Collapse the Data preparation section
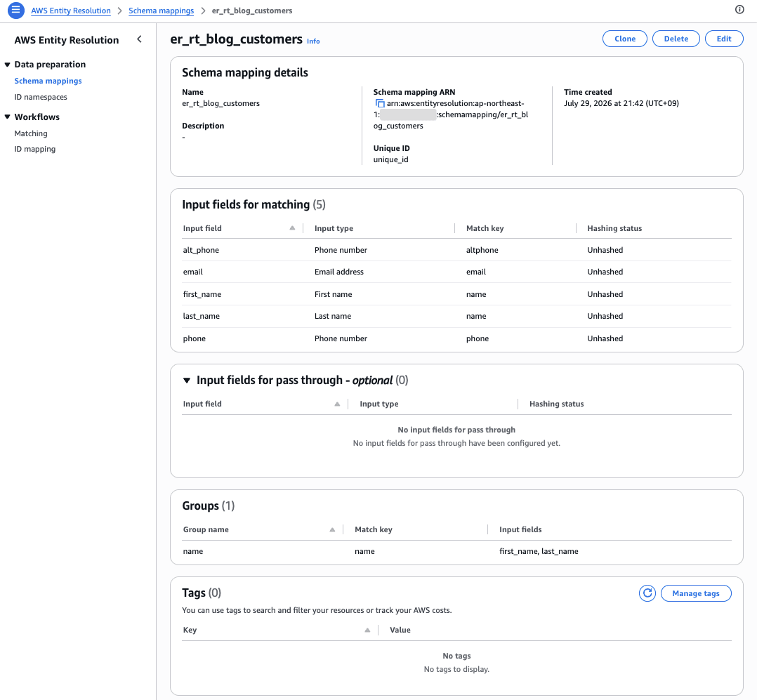 (7, 65)
